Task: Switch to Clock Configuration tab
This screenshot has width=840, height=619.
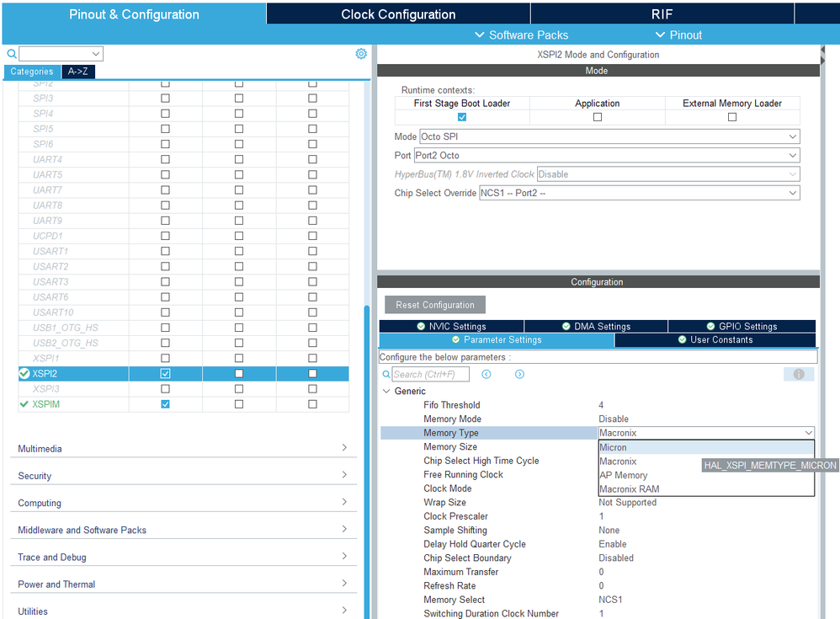Action: coord(398,14)
